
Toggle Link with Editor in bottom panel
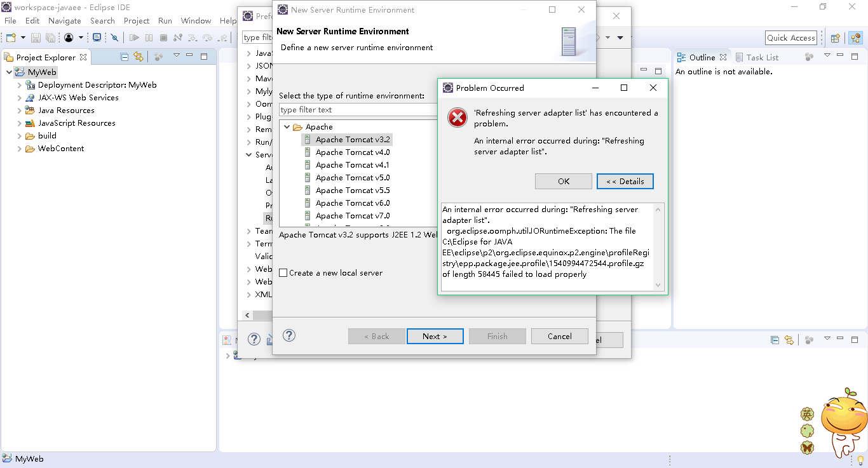789,340
